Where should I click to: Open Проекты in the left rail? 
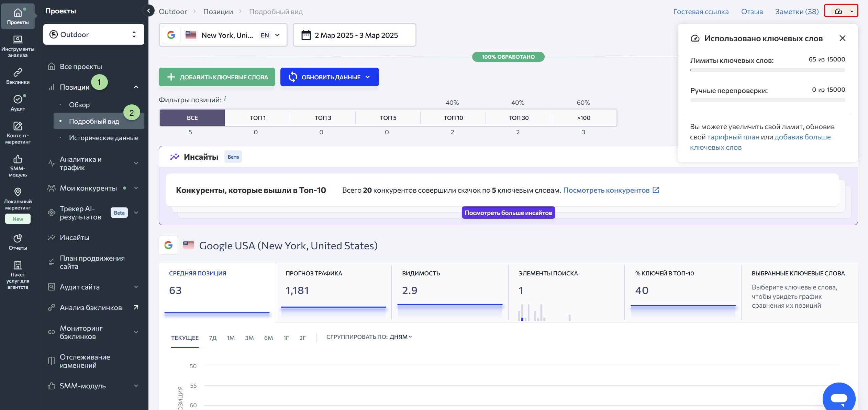coord(18,16)
